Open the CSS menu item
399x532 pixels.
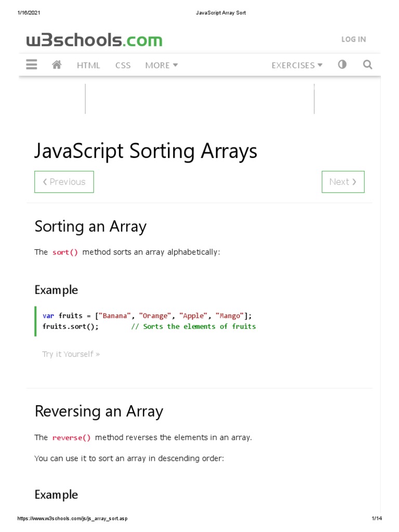tap(123, 65)
